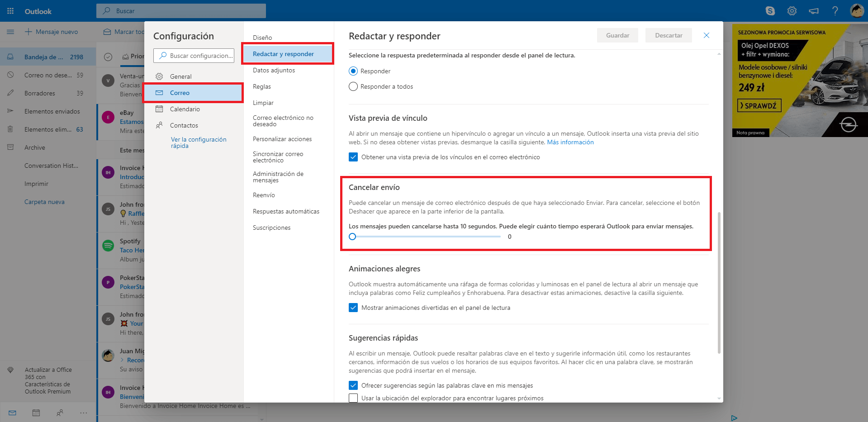The image size is (868, 422).
Task: Open the account profile picture
Action: pyautogui.click(x=857, y=10)
